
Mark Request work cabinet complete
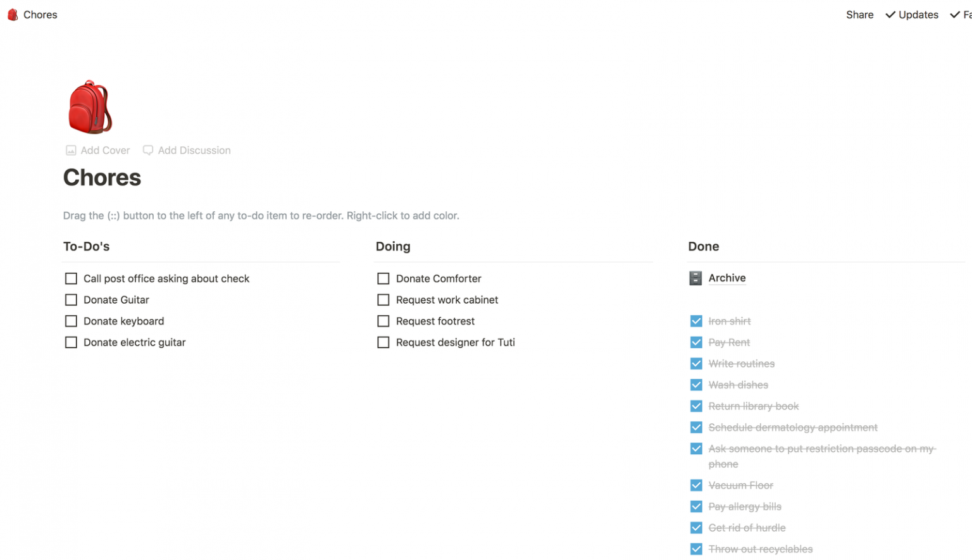click(383, 299)
